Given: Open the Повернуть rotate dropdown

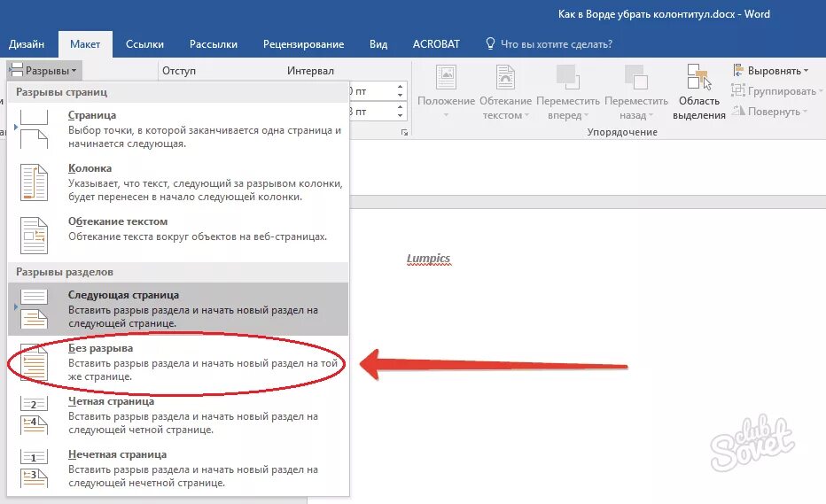Looking at the screenshot, I should point(769,111).
